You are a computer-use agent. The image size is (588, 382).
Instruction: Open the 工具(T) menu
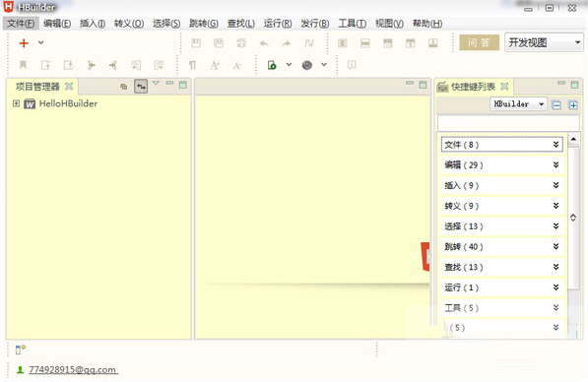353,24
